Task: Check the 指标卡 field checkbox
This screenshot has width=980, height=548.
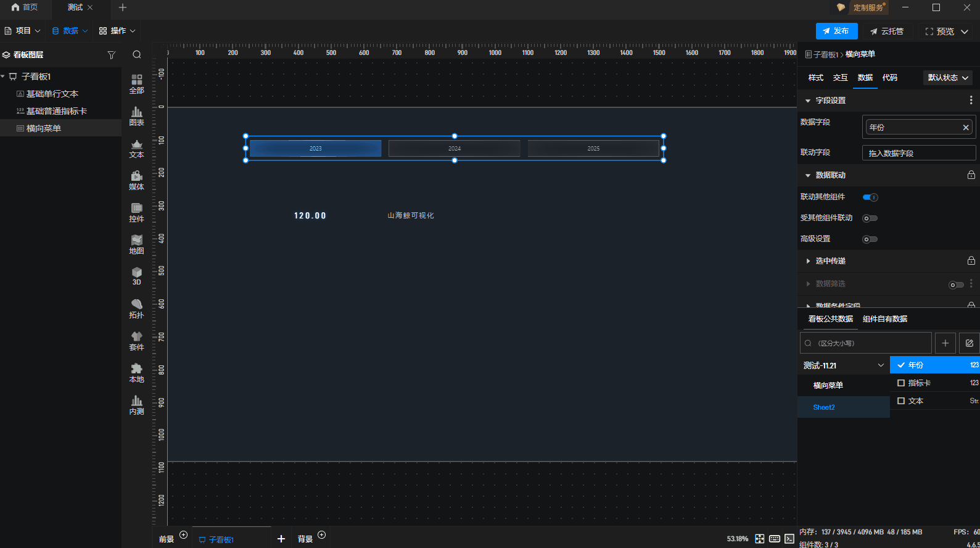Action: pos(901,383)
